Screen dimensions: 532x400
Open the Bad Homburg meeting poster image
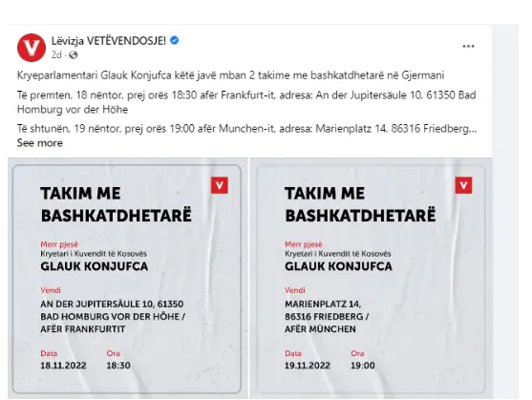pos(127,279)
